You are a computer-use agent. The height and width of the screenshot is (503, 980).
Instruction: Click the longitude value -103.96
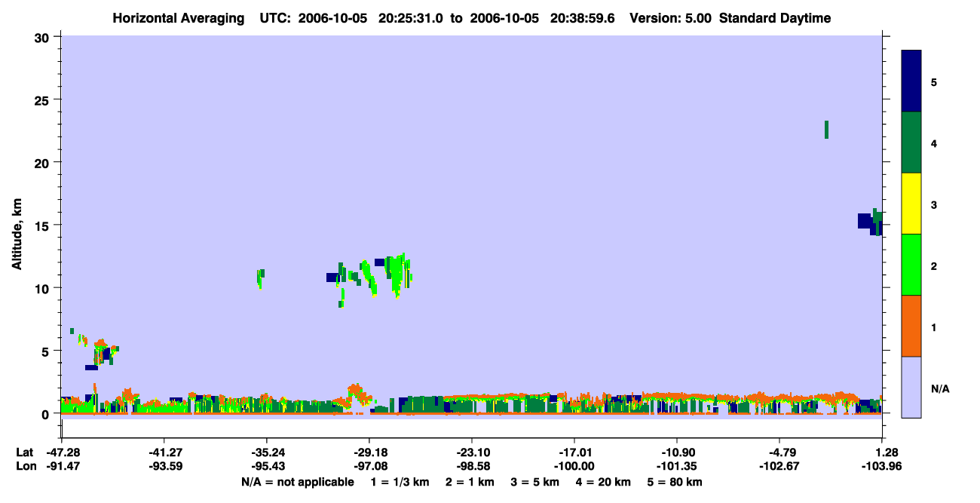(884, 466)
